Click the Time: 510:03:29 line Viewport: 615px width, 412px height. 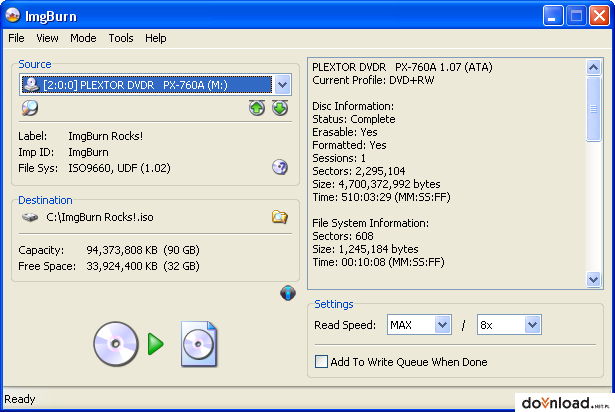[x=381, y=197]
